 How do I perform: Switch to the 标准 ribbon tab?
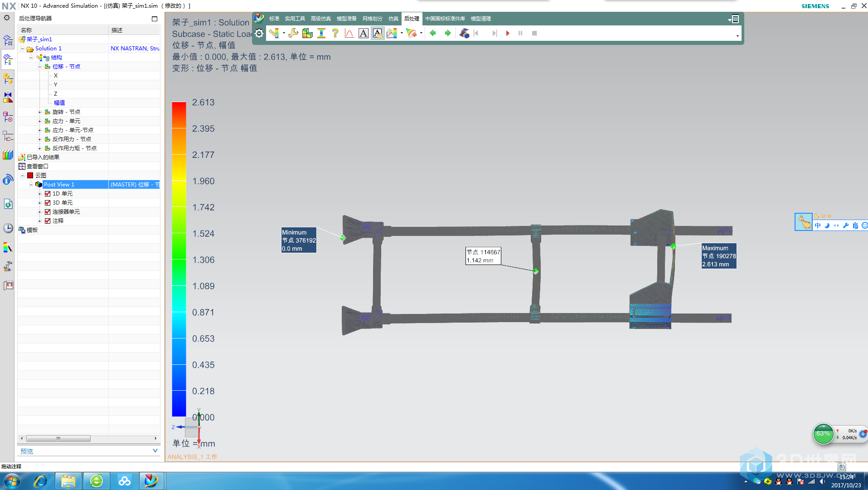[274, 19]
